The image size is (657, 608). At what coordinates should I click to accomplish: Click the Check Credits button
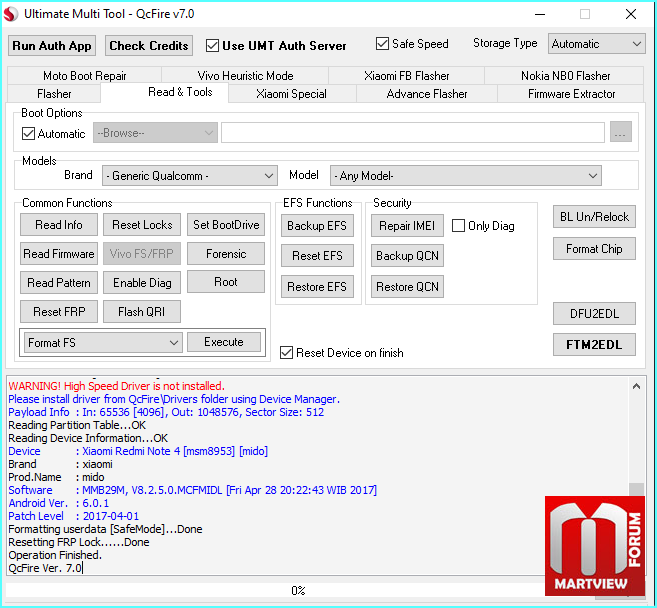click(x=149, y=45)
